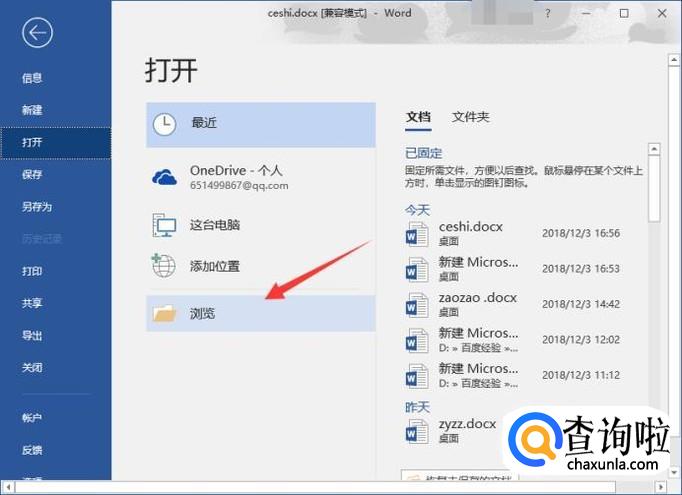Click the computer icon for 这台电脑
682x495 pixels.
click(x=164, y=225)
